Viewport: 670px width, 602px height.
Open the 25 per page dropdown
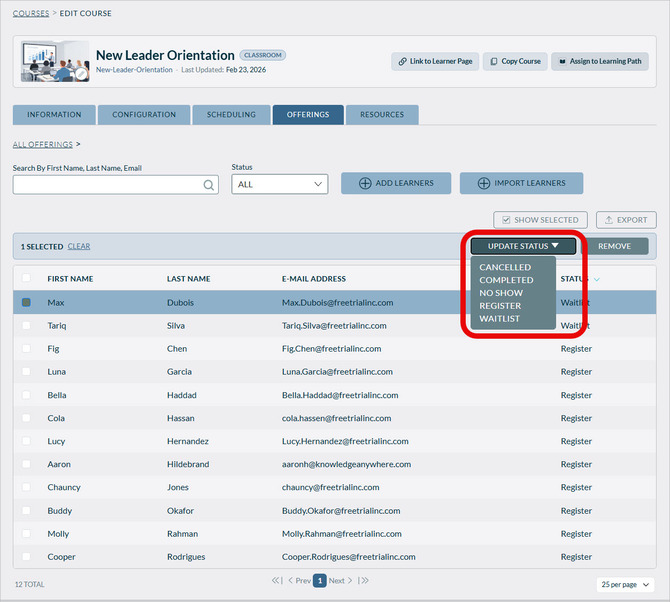pos(625,584)
